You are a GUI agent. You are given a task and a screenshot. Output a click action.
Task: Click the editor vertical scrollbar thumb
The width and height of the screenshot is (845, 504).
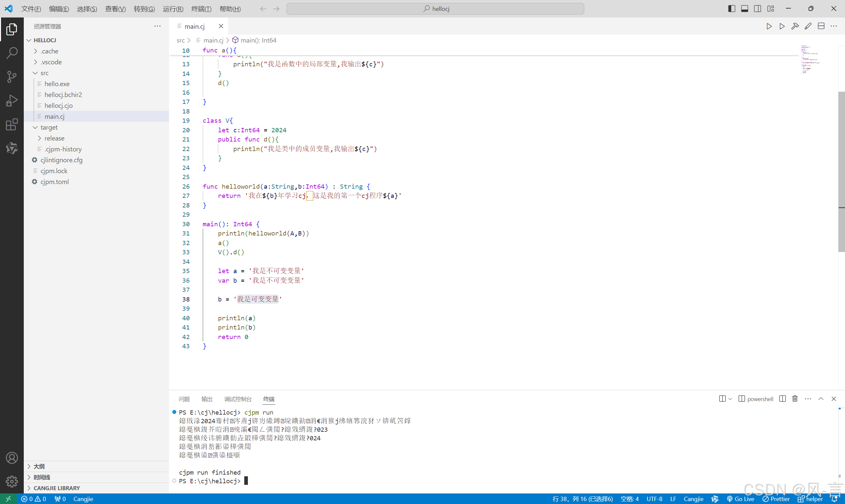coord(841,172)
